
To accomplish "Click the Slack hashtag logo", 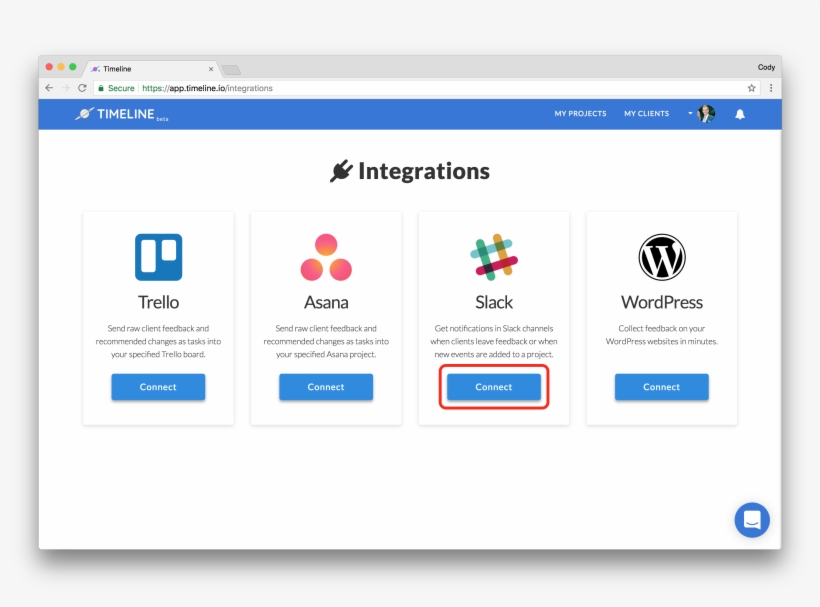I will click(x=494, y=257).
